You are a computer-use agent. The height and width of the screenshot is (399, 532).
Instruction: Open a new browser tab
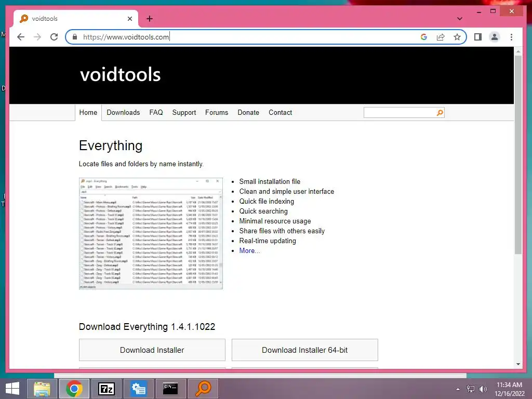click(150, 19)
